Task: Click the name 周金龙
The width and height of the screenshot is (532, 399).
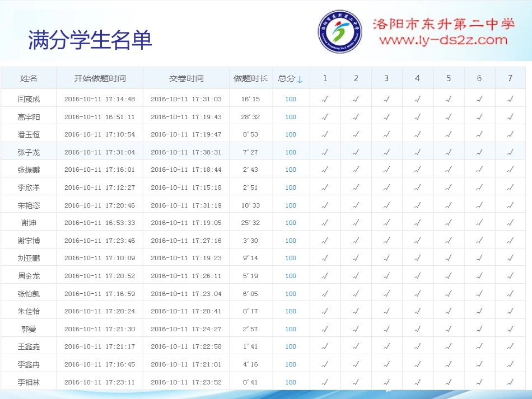Action: (x=29, y=276)
